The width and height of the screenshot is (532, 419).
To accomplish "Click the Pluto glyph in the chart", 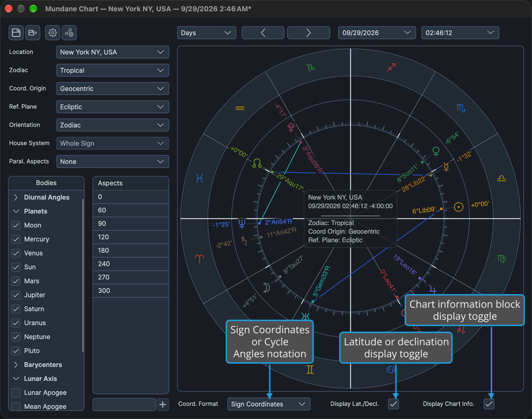I will pyautogui.click(x=291, y=127).
